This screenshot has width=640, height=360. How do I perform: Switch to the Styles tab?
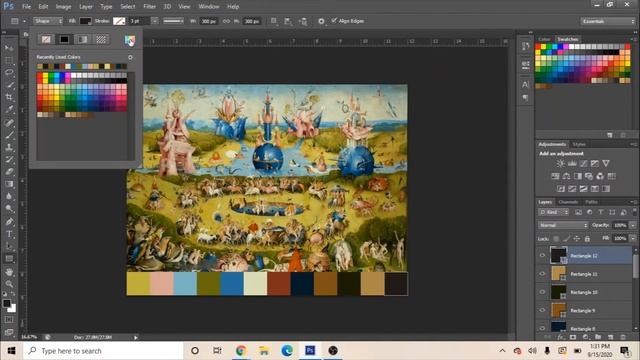[x=579, y=144]
